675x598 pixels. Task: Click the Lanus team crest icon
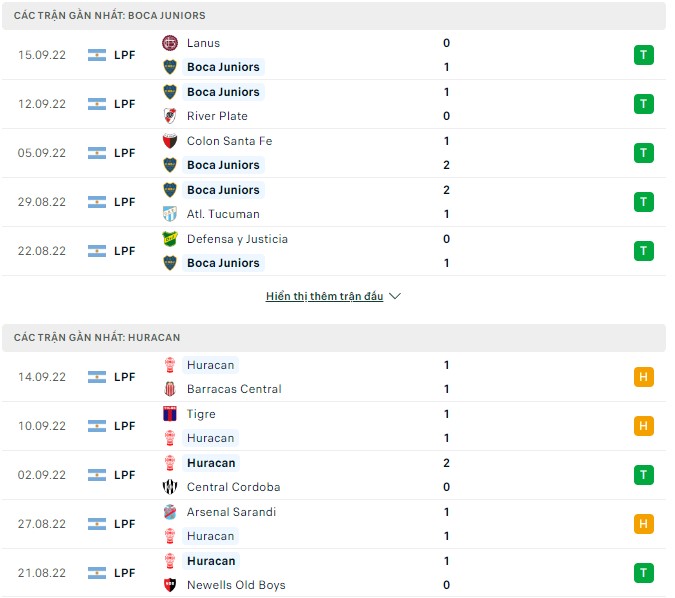click(170, 43)
